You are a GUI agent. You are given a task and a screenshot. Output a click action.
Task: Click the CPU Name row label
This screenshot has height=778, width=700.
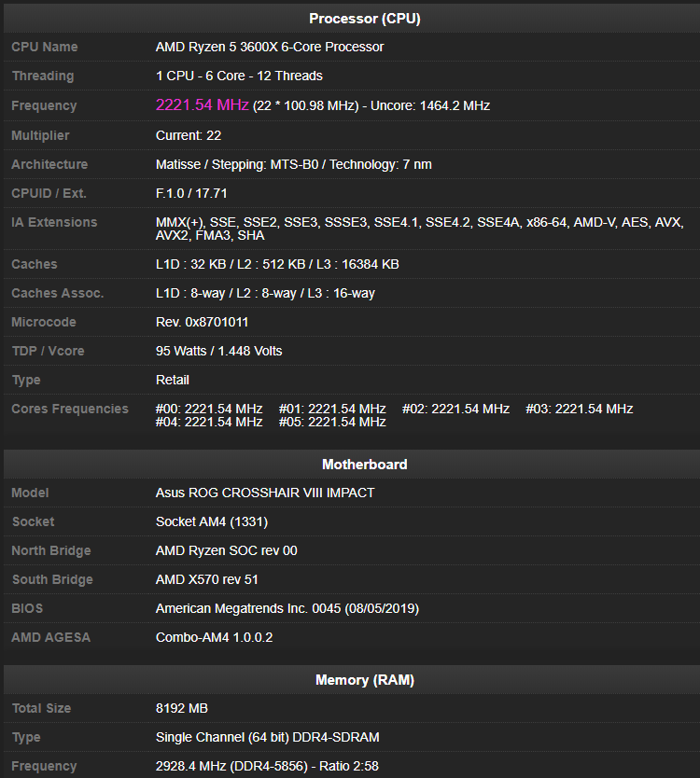click(45, 47)
